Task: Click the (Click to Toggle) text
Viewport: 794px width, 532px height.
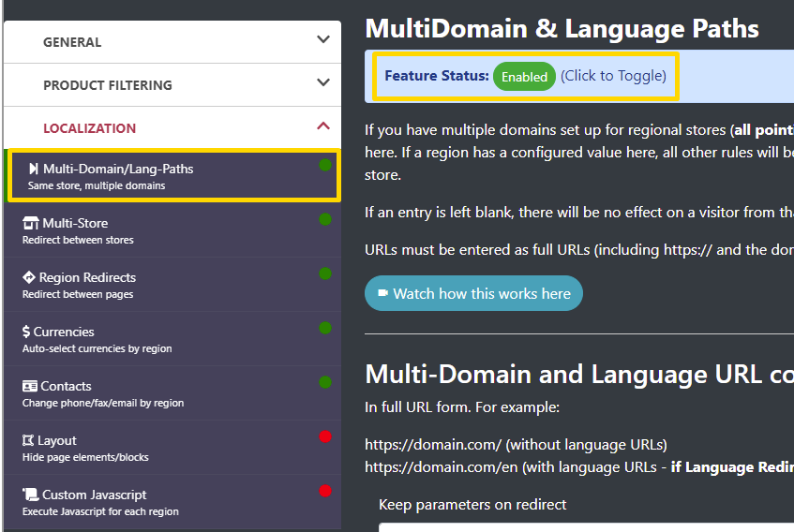Action: (613, 76)
